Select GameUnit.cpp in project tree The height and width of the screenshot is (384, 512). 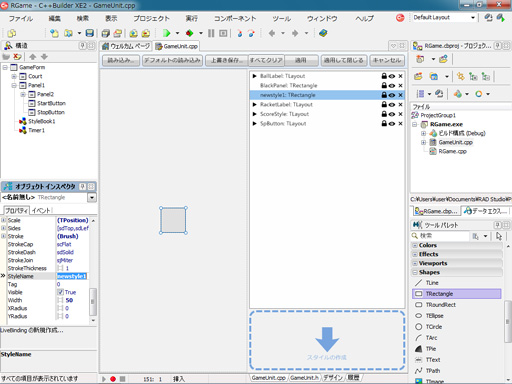(455, 142)
